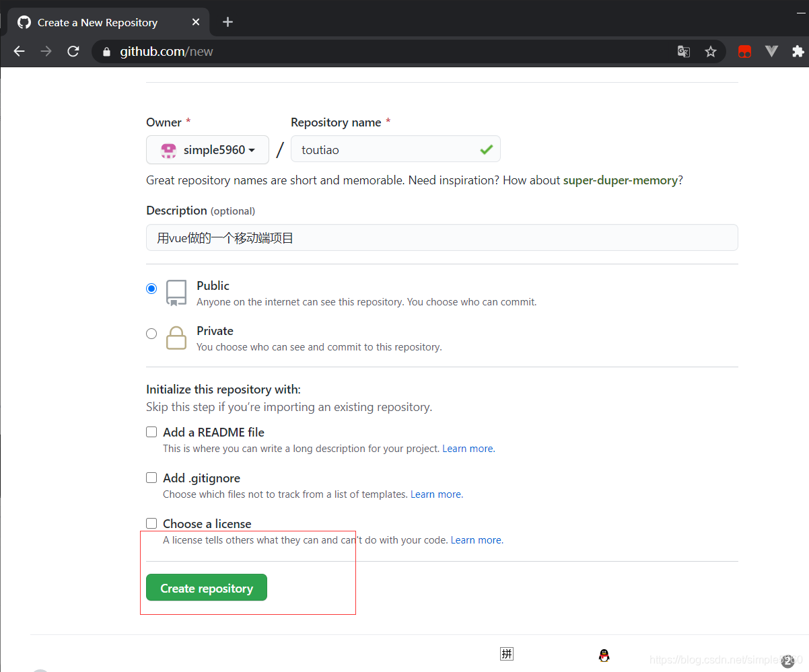809x672 pixels.
Task: Select the Public radio button
Action: 151,289
